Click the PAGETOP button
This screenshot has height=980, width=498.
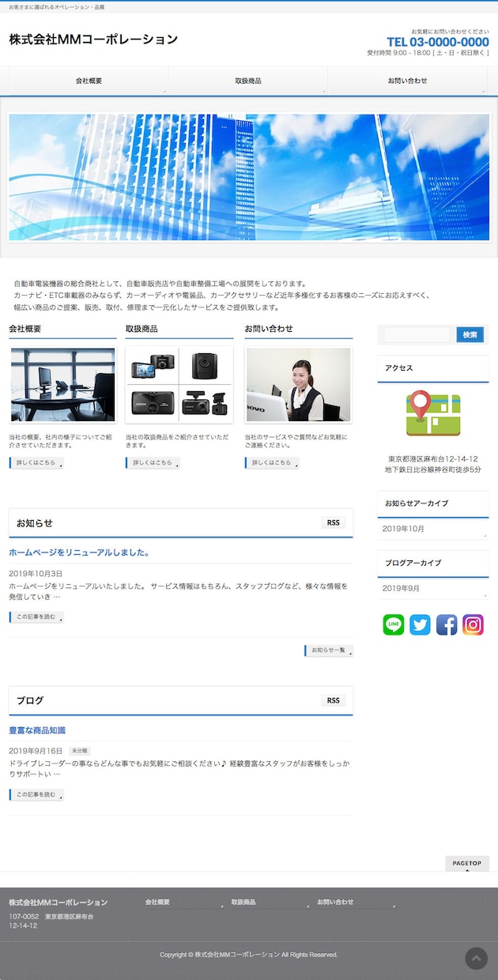[x=467, y=864]
